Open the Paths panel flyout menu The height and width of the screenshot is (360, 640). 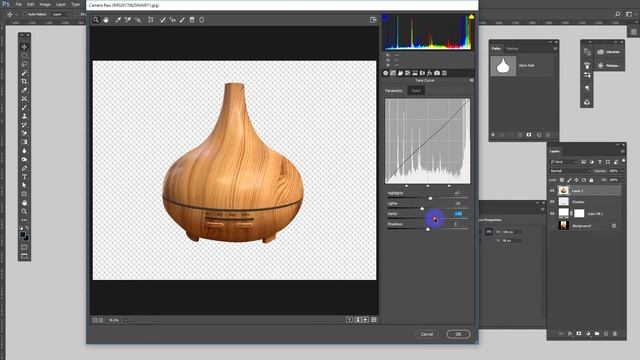pos(555,49)
